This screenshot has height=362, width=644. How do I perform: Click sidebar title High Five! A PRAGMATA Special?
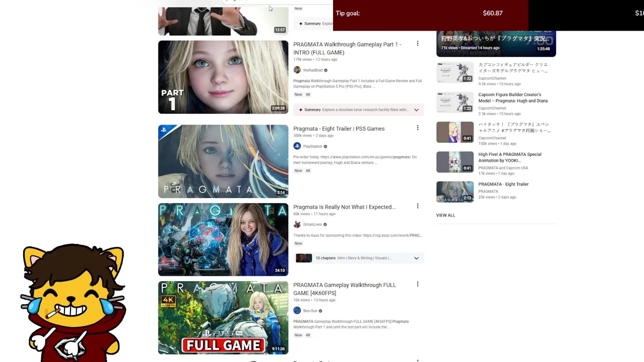tap(510, 157)
